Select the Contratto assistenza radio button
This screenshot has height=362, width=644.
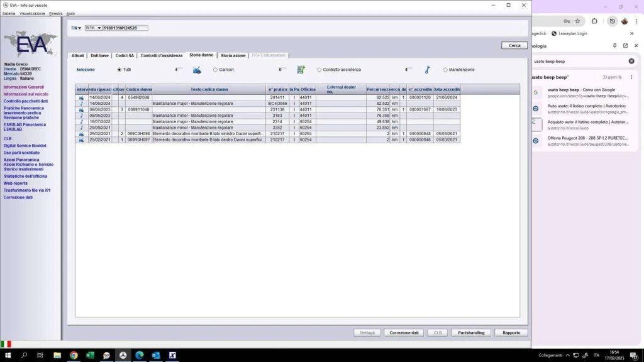(x=319, y=70)
